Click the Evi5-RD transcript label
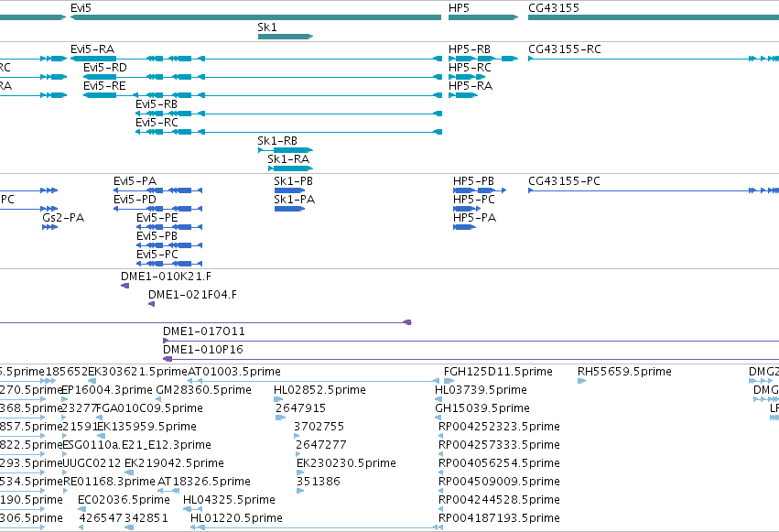 (x=105, y=68)
